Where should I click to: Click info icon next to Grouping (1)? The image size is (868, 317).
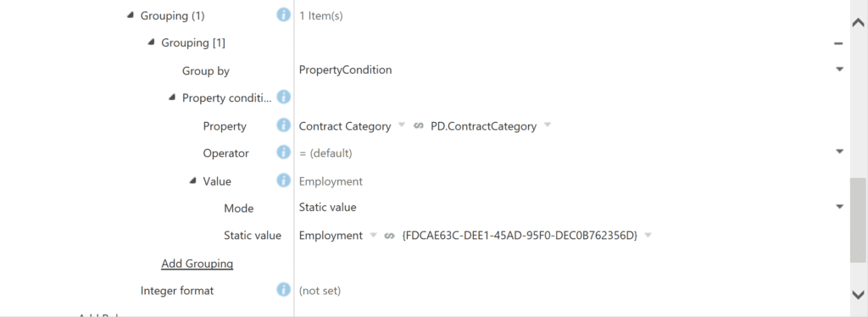point(283,15)
